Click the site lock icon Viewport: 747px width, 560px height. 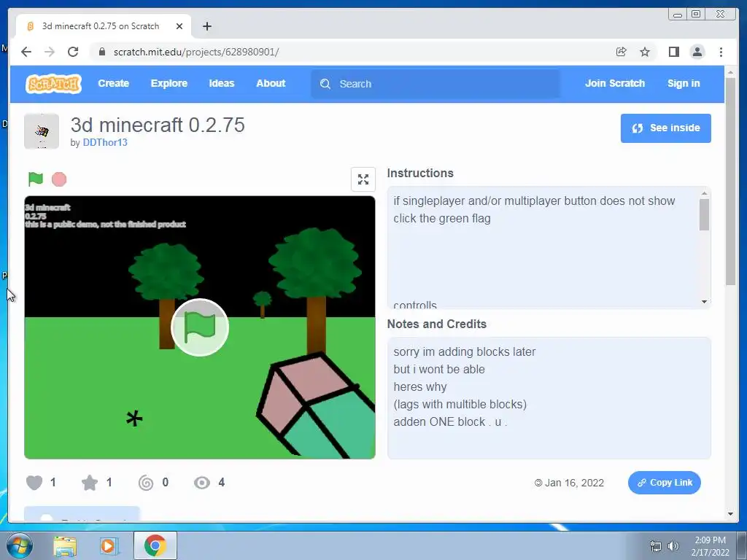click(101, 52)
